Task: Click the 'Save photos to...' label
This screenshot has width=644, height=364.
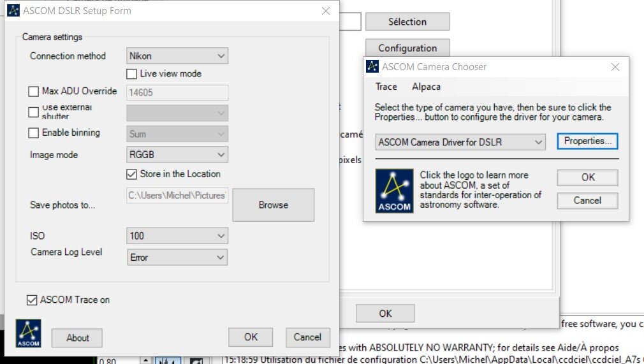Action: tap(62, 205)
